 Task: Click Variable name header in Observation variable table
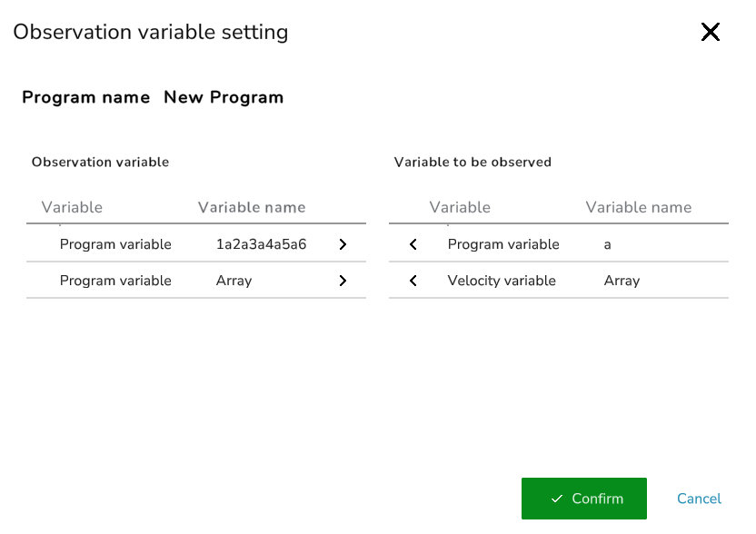(252, 207)
